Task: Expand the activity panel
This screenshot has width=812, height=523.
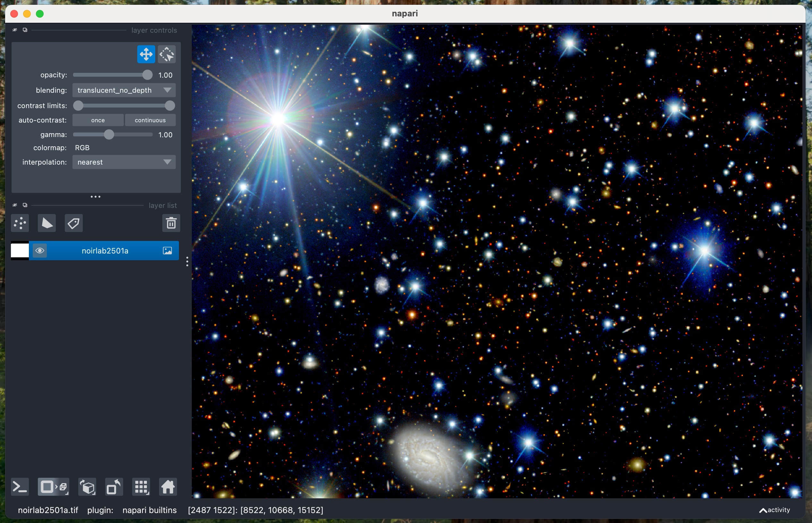Action: [774, 510]
